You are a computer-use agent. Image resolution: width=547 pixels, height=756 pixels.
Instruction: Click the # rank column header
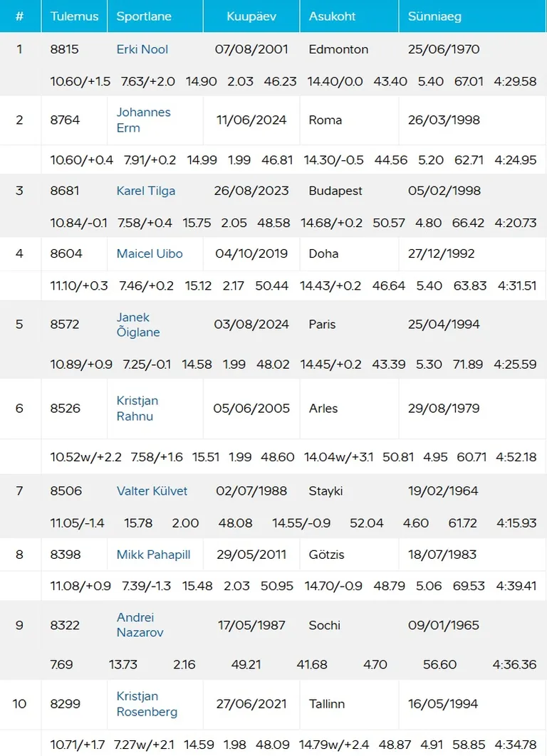(19, 16)
